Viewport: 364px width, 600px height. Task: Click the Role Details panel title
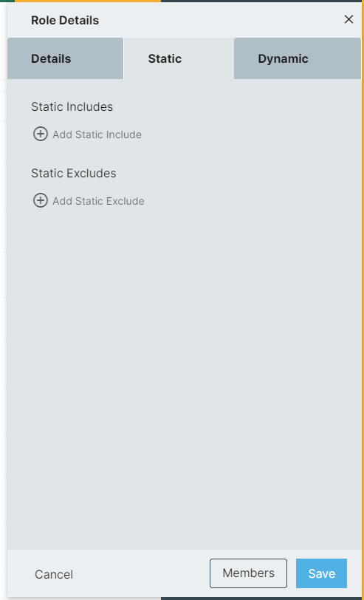click(65, 20)
